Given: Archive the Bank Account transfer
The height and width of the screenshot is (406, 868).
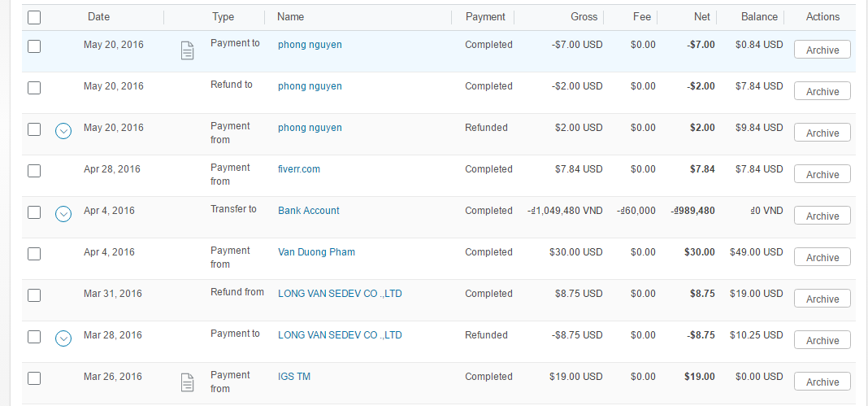Looking at the screenshot, I should 822,216.
